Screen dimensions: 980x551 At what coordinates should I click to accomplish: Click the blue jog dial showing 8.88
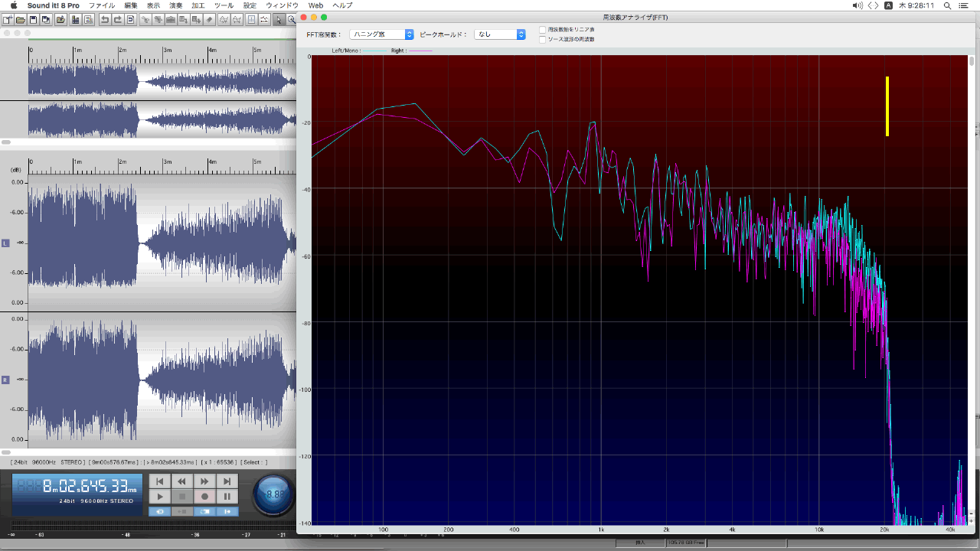[273, 494]
